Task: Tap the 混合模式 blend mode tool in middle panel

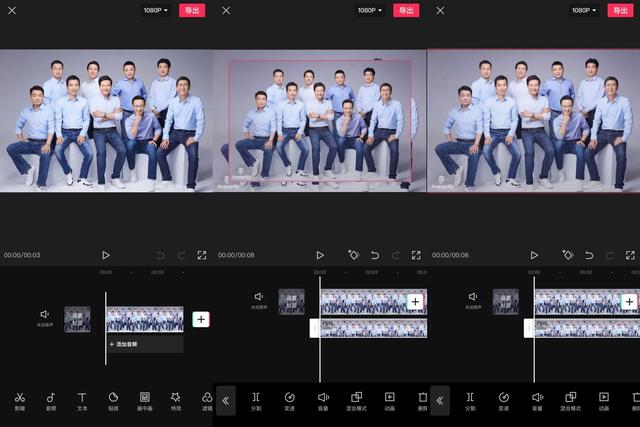Action: tap(356, 401)
